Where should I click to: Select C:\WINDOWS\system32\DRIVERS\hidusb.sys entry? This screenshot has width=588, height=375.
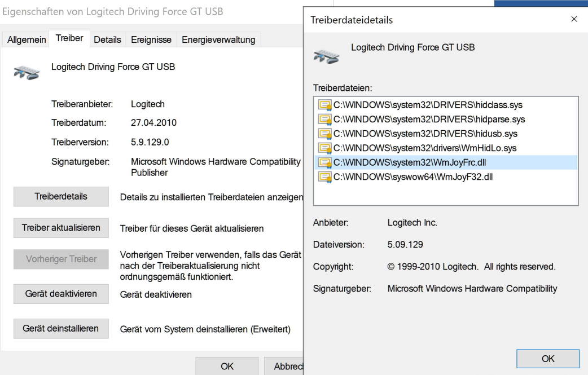point(445,134)
